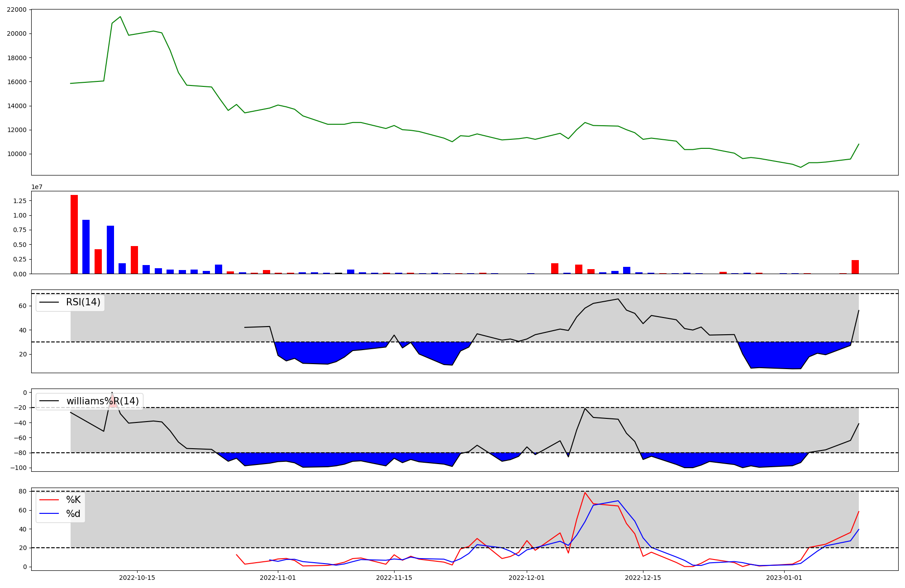905x588 pixels.
Task: Click the 2022-12-01 date label
Action: pyautogui.click(x=527, y=578)
